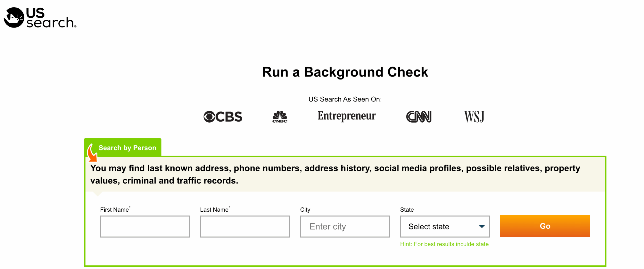Click the 'US search' wordmark text
This screenshot has width=644, height=269.
[50, 18]
